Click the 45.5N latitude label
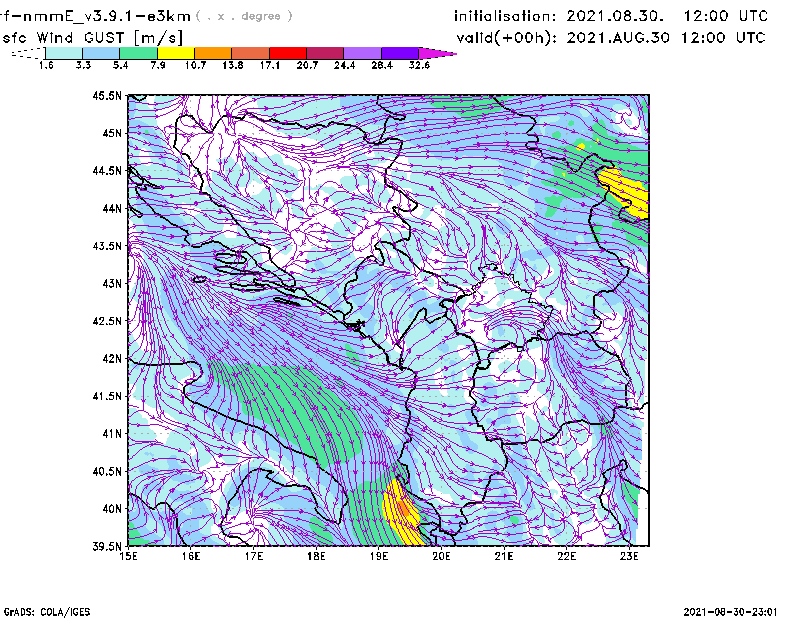The image size is (800, 618). (x=107, y=95)
